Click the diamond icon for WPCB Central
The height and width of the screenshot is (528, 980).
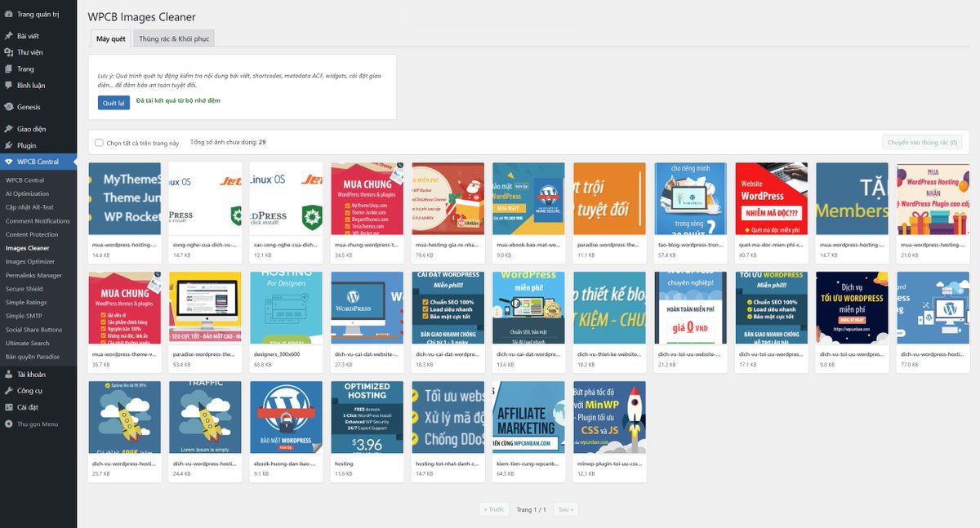point(8,162)
